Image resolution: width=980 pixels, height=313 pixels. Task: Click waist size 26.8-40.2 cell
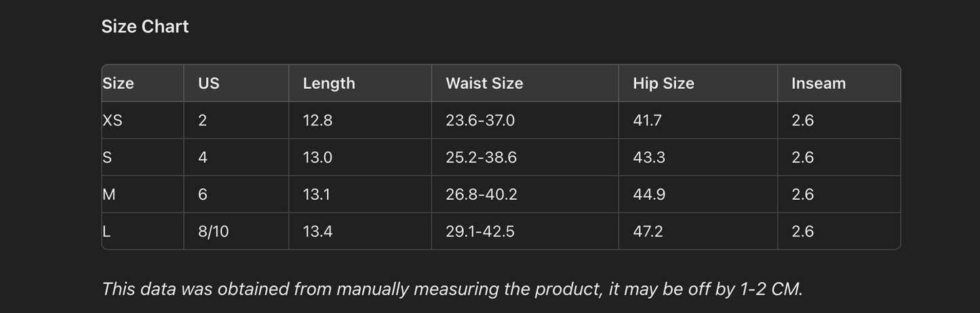pyautogui.click(x=482, y=194)
